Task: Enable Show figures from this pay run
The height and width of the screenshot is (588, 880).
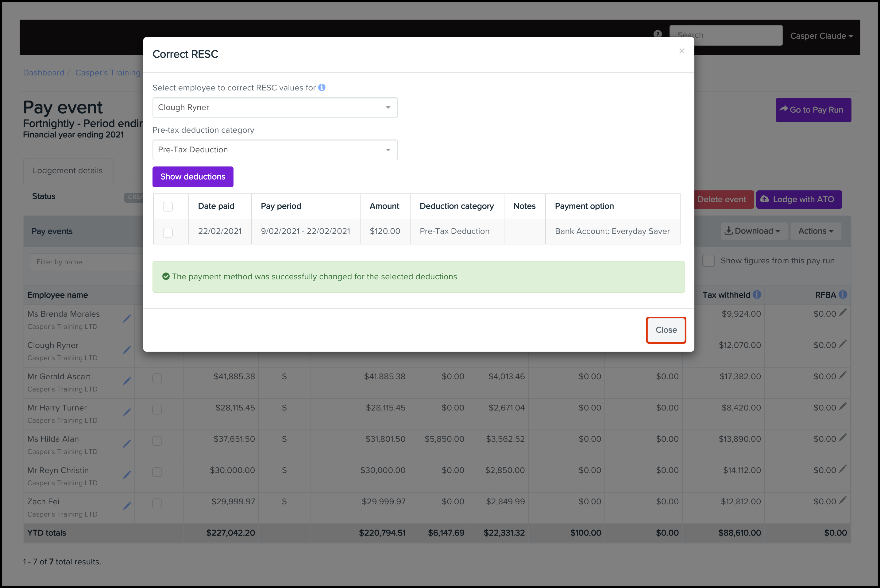Action: (x=708, y=261)
